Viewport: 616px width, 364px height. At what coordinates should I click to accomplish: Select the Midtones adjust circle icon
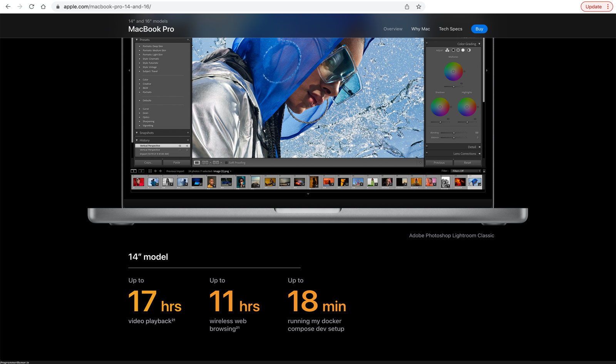pyautogui.click(x=458, y=50)
